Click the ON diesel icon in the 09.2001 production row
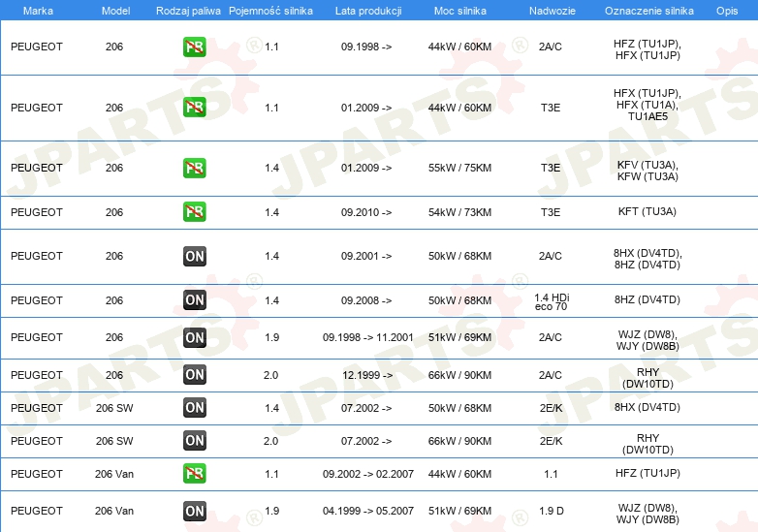Image resolution: width=758 pixels, height=532 pixels. click(x=194, y=256)
